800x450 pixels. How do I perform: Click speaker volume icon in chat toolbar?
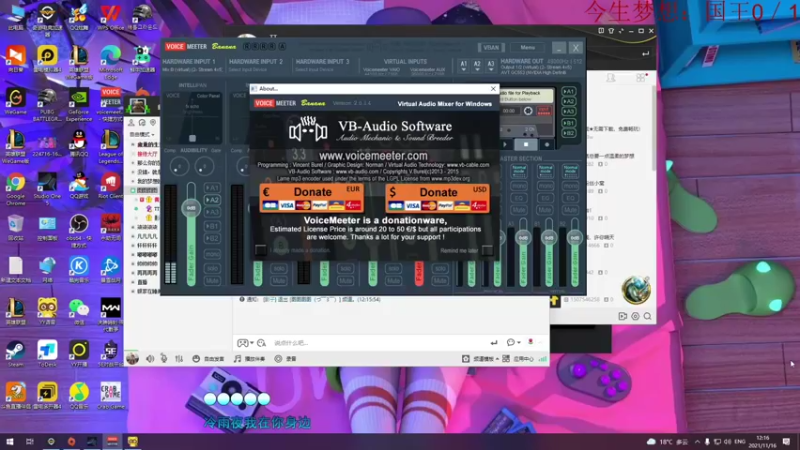point(150,359)
